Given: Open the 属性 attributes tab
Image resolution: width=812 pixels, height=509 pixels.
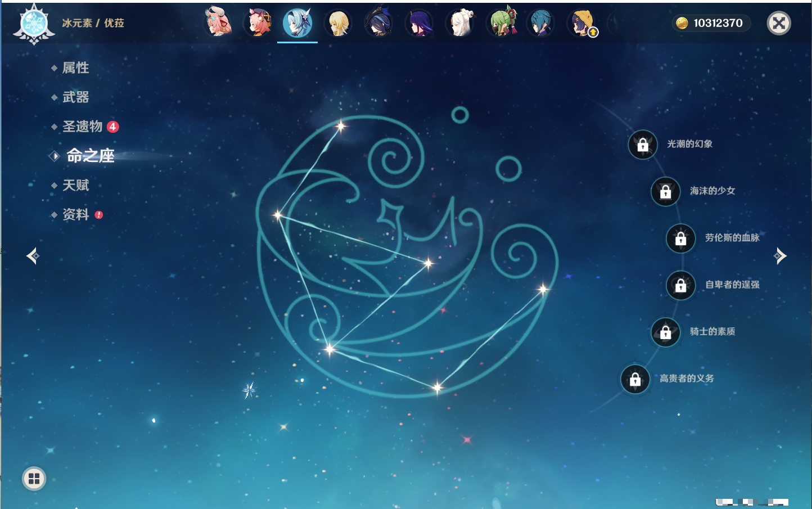Looking at the screenshot, I should (75, 68).
